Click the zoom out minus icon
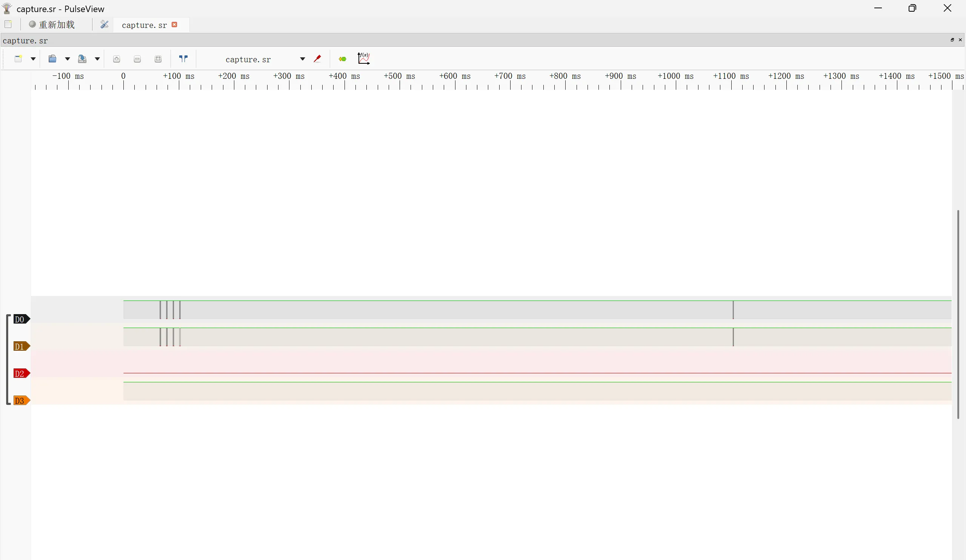 (137, 59)
